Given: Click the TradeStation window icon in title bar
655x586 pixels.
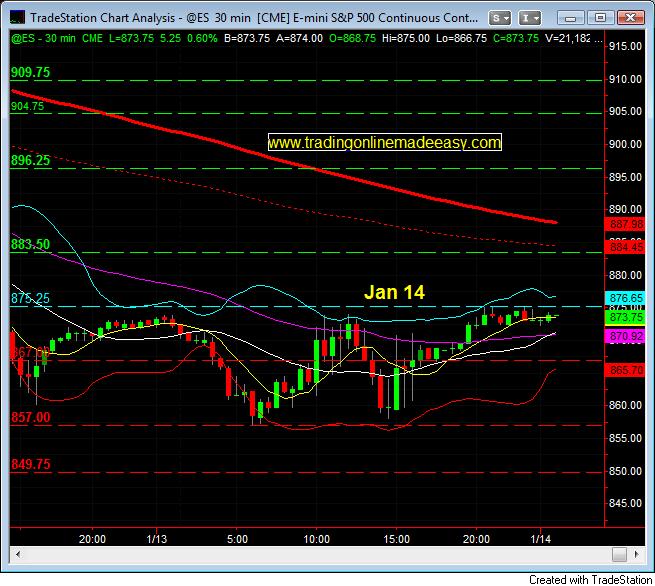Looking at the screenshot, I should (17, 18).
